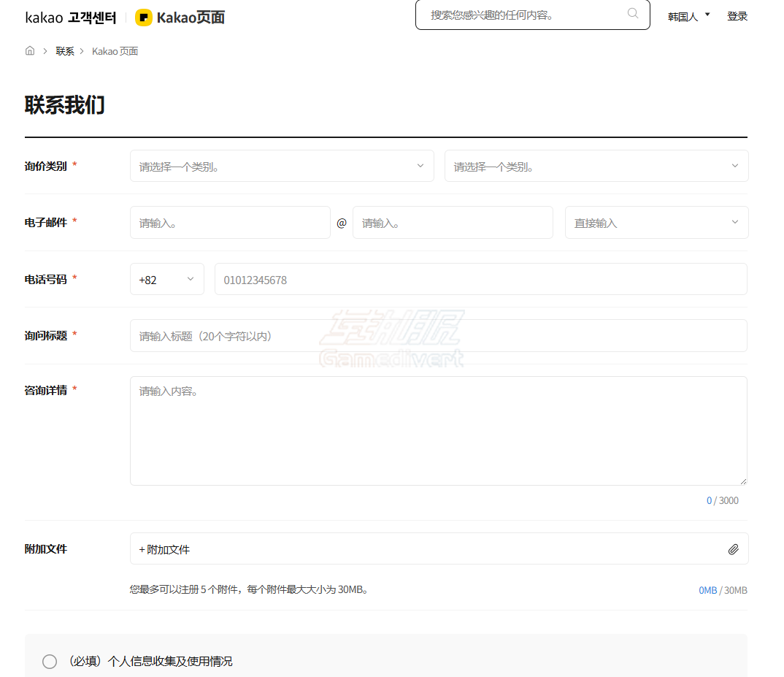Click the search magnifier icon
Screen dimensions: 784x677
(x=632, y=13)
